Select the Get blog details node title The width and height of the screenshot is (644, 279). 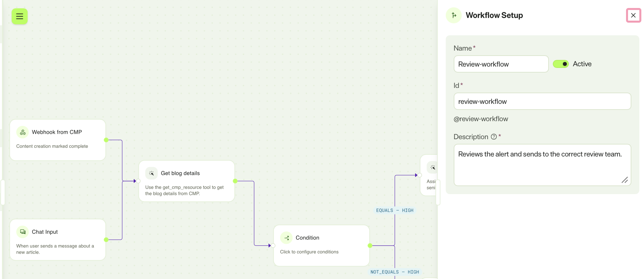point(180,173)
